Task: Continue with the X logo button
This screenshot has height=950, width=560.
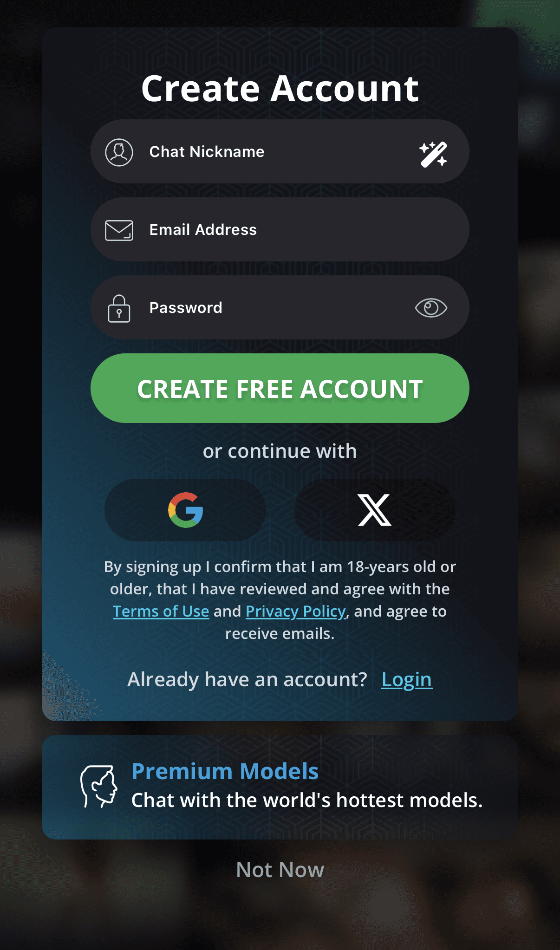Action: coord(374,510)
